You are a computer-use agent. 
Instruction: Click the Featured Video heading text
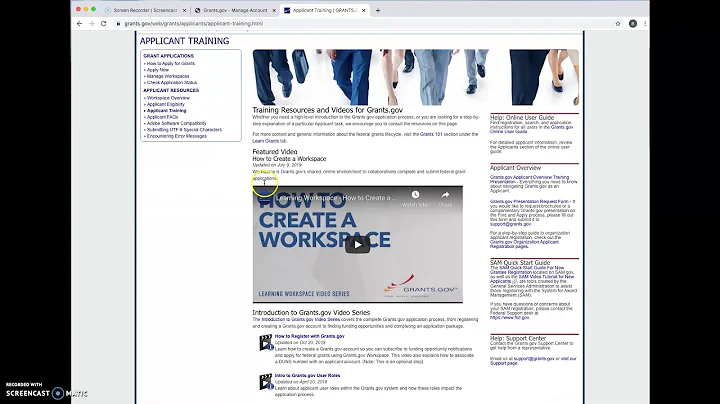(275, 152)
